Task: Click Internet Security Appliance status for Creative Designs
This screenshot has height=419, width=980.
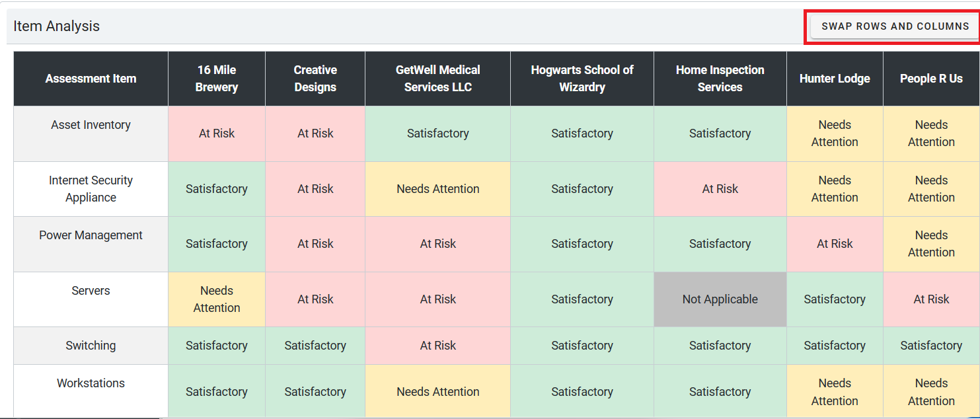Action: coord(315,189)
